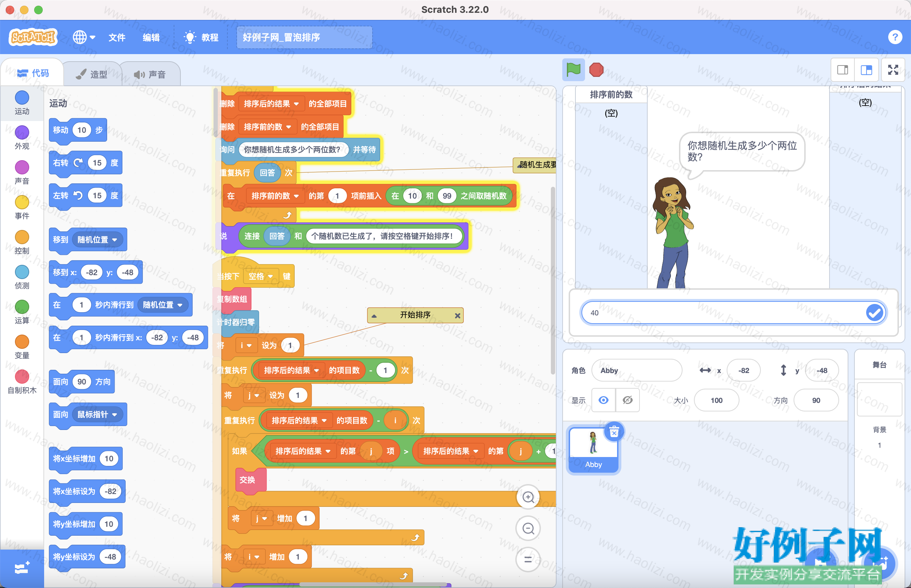The height and width of the screenshot is (588, 911).
Task: Select the 运动 block category
Action: click(22, 103)
